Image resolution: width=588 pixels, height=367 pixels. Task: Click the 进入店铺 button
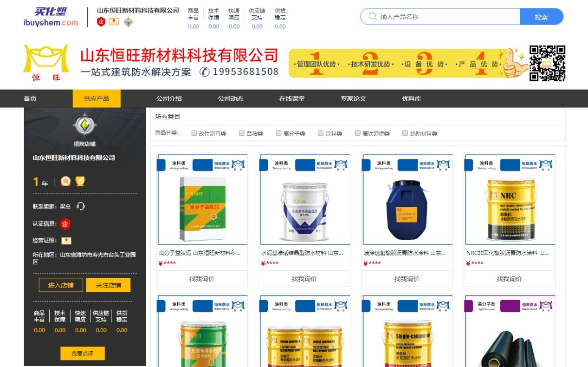[61, 285]
